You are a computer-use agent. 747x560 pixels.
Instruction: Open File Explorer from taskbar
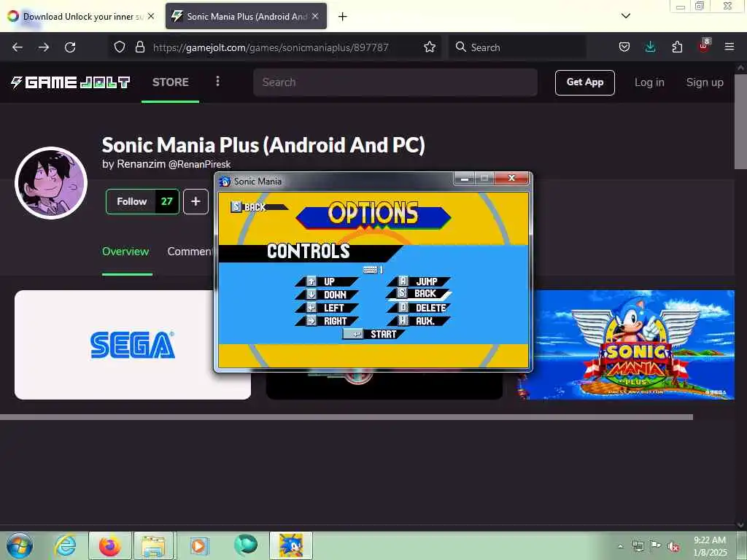(x=154, y=545)
